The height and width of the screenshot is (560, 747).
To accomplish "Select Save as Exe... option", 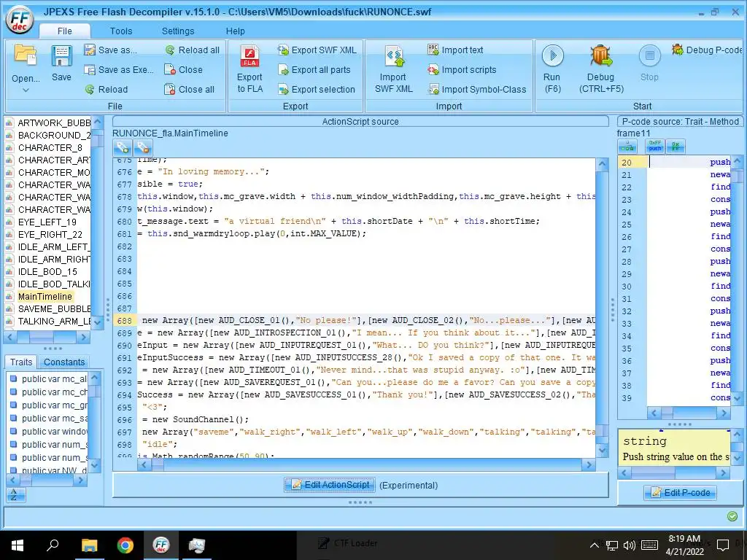I will pyautogui.click(x=119, y=69).
